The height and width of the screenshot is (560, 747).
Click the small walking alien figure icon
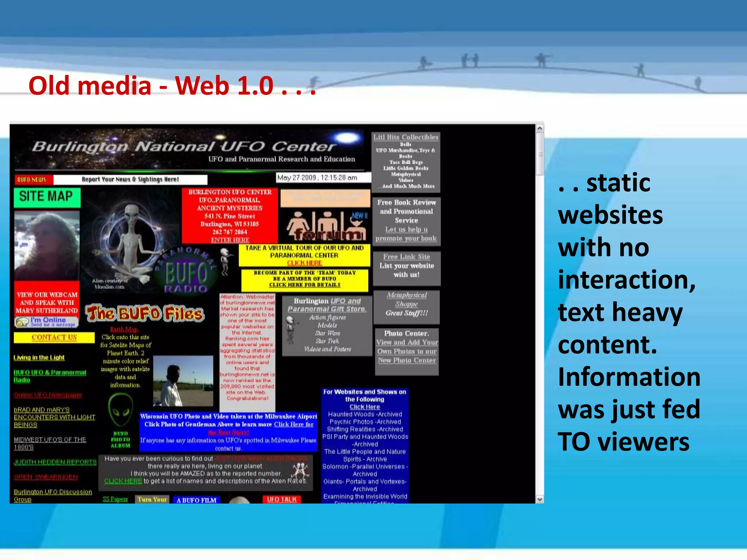click(226, 262)
